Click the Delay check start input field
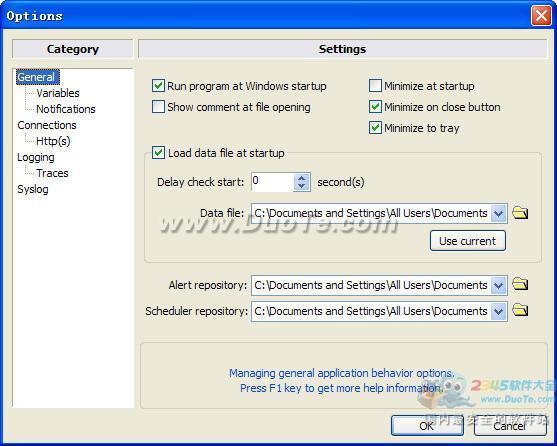Image resolution: width=557 pixels, height=446 pixels. (x=272, y=182)
